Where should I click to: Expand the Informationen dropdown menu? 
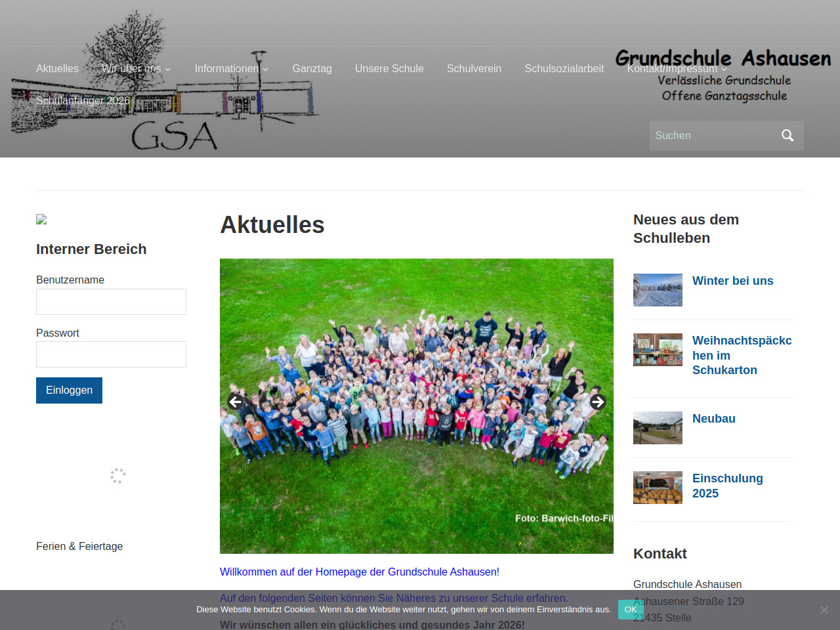(231, 69)
